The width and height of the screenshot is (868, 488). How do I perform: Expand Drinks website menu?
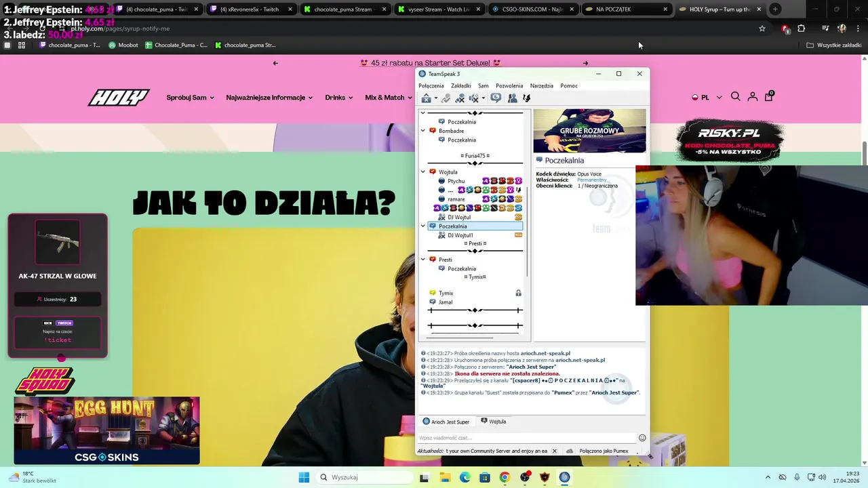tap(339, 98)
